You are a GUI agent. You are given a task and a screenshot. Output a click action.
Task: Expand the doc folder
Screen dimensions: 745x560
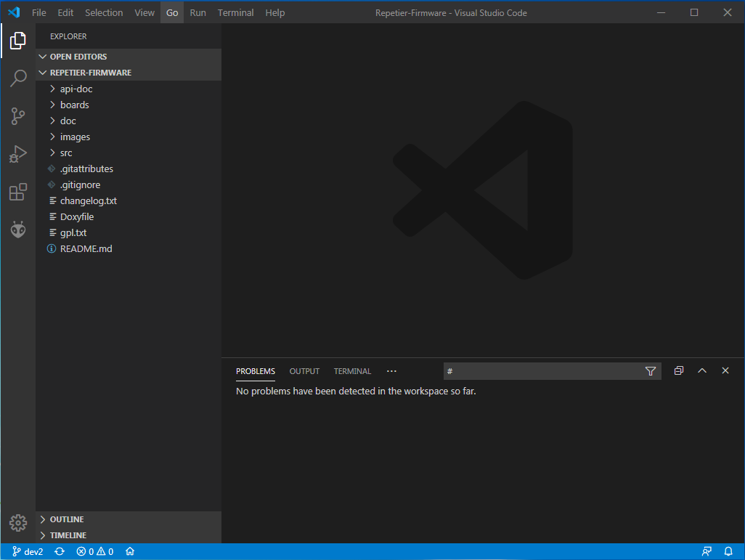click(x=129, y=121)
